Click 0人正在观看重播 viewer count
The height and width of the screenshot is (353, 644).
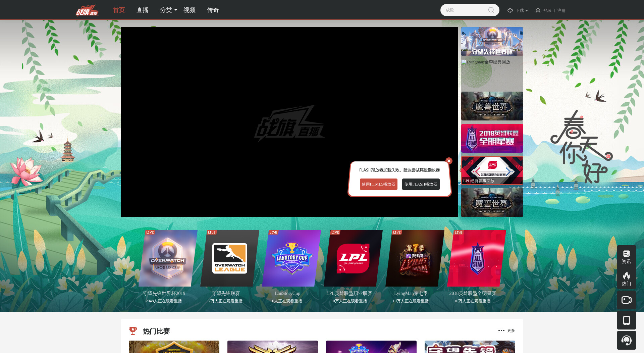pos(287,301)
